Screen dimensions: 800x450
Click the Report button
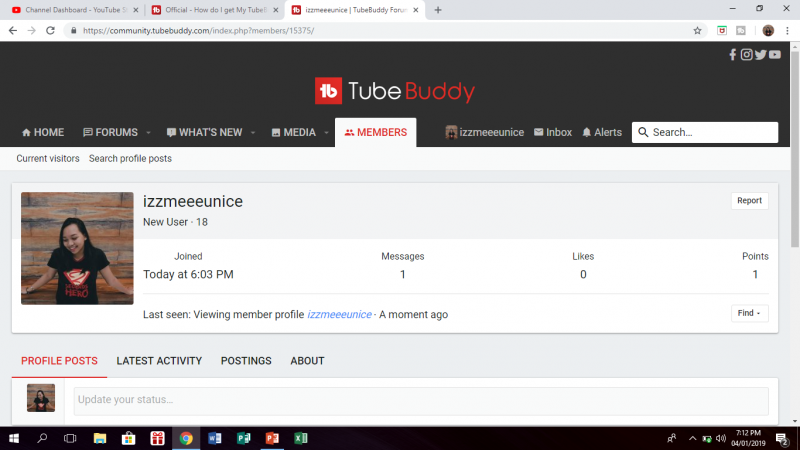pos(749,201)
